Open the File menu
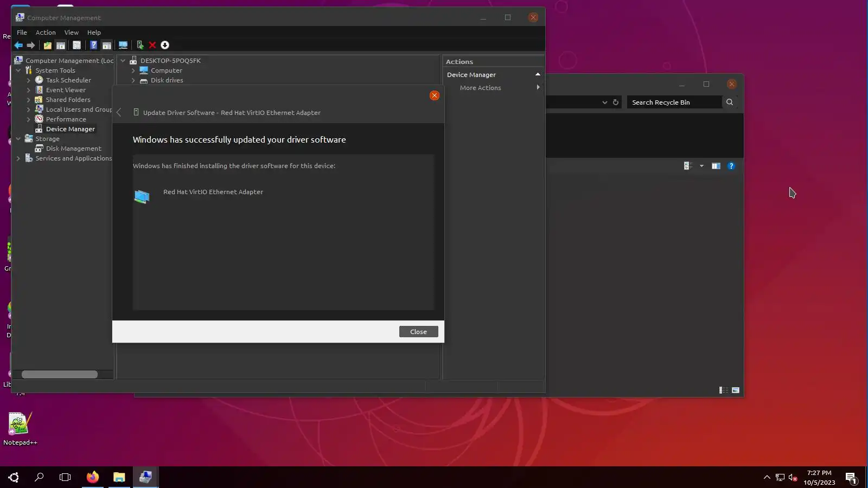868x488 pixels. point(22,33)
